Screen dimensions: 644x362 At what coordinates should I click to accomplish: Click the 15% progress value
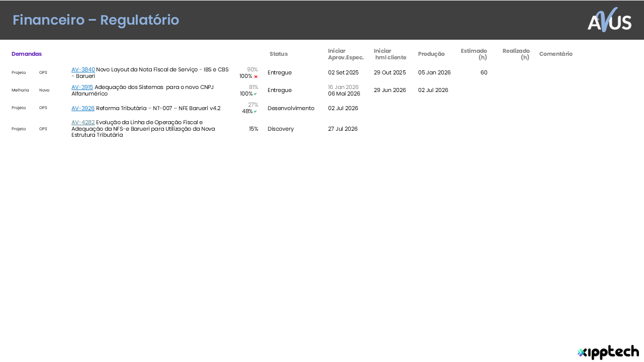point(254,129)
